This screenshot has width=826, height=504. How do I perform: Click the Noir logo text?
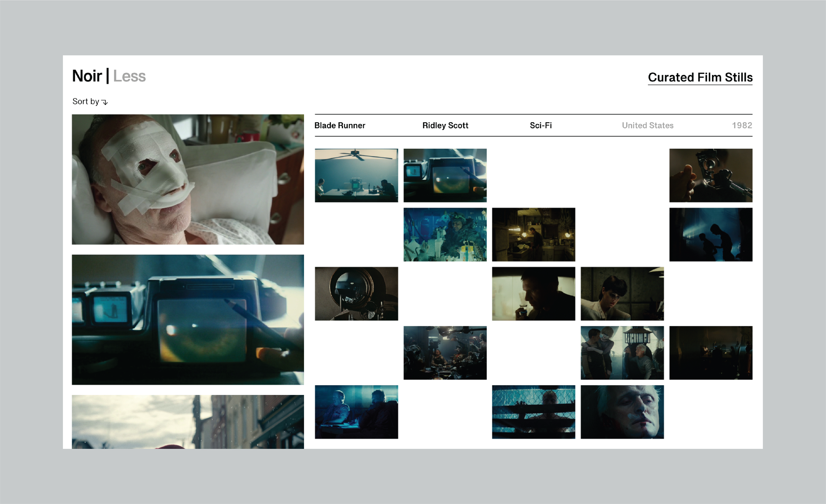pyautogui.click(x=87, y=76)
